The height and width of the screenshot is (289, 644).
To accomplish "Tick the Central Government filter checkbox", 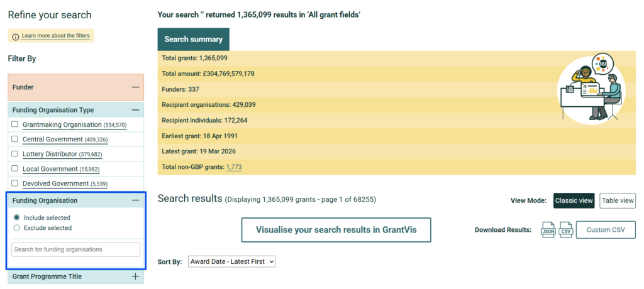I will click(x=15, y=139).
